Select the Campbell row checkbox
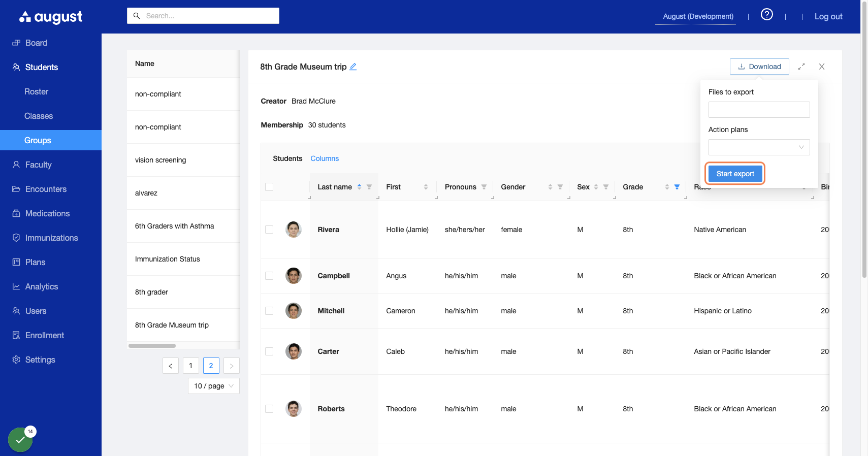 269,276
